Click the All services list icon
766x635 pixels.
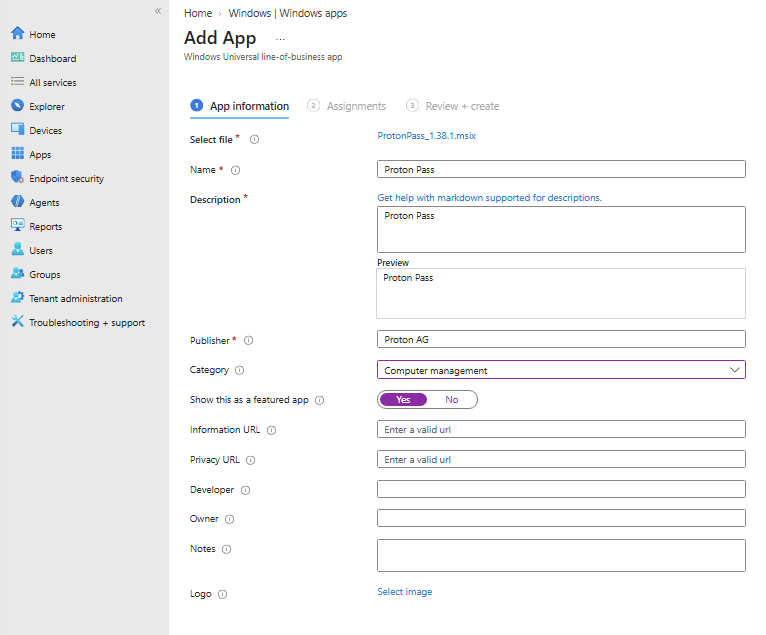[x=18, y=82]
